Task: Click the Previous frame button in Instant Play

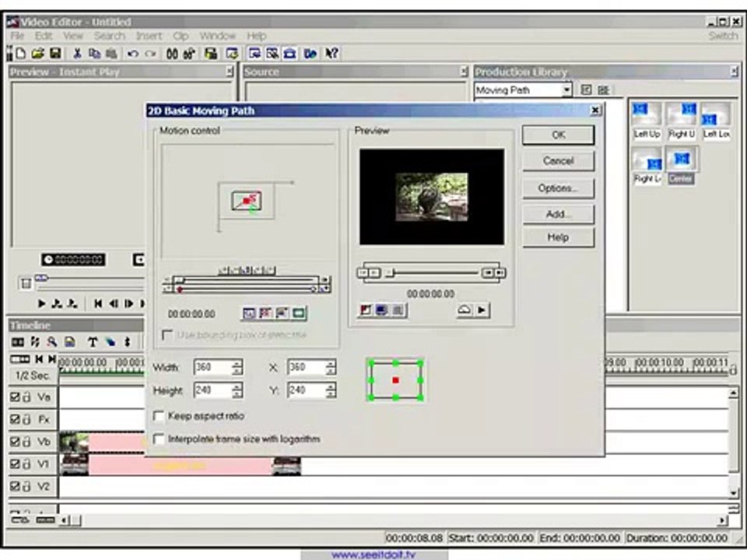Action: point(114,303)
